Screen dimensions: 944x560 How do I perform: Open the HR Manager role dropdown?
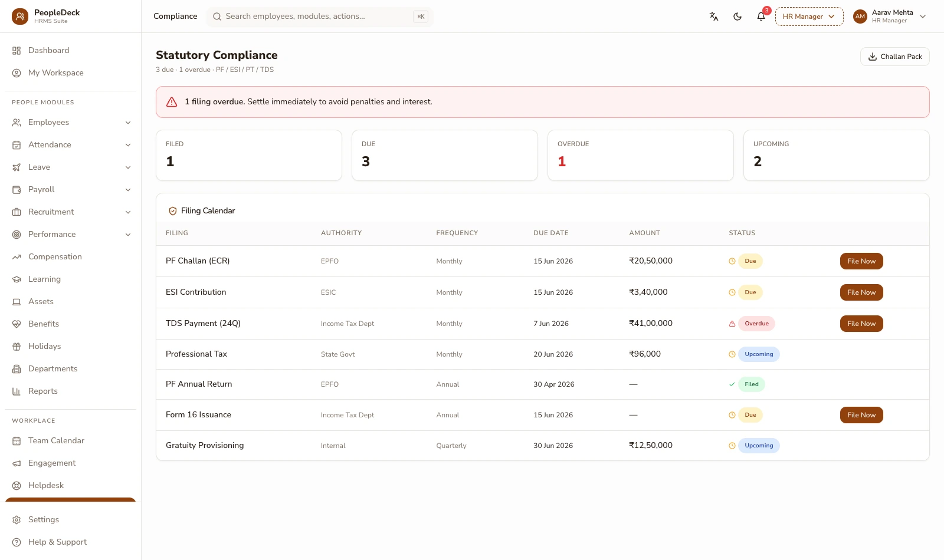[x=809, y=17]
